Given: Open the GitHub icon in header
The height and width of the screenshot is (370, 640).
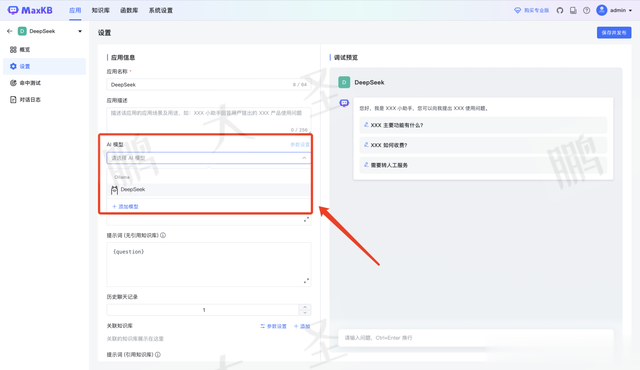Looking at the screenshot, I should click(x=560, y=11).
